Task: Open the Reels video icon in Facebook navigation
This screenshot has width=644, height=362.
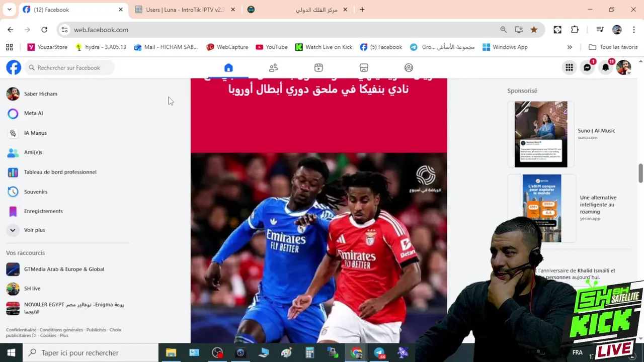Action: tap(318, 68)
